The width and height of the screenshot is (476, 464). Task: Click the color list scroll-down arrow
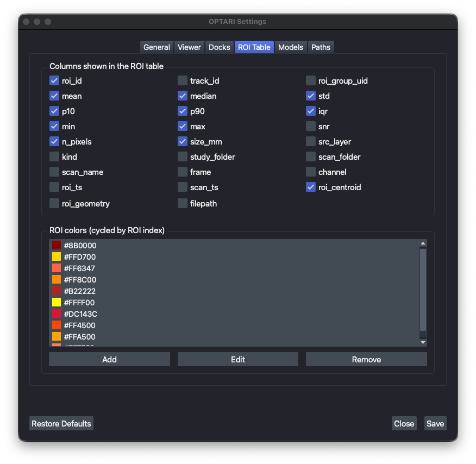tap(423, 342)
